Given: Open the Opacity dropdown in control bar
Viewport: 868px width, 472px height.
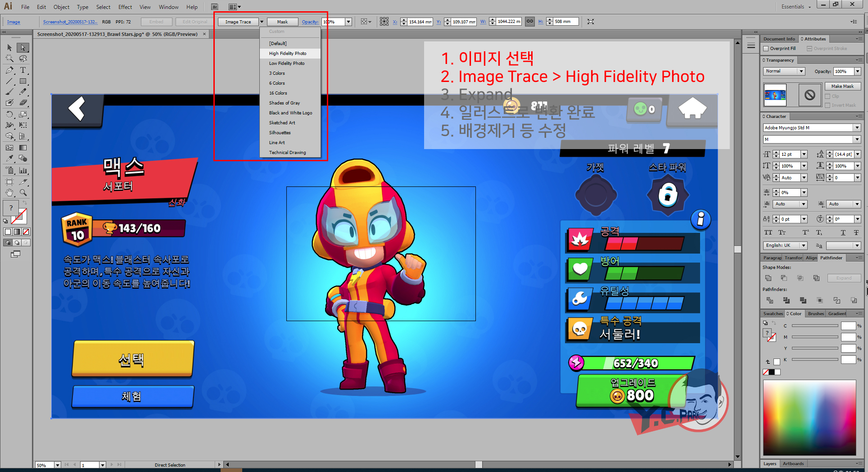Looking at the screenshot, I should (x=348, y=22).
